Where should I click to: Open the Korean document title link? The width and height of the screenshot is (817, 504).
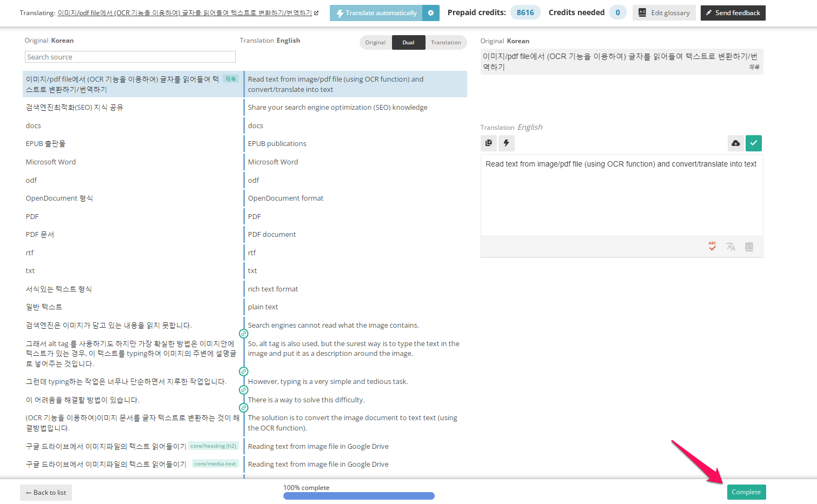[x=185, y=13]
